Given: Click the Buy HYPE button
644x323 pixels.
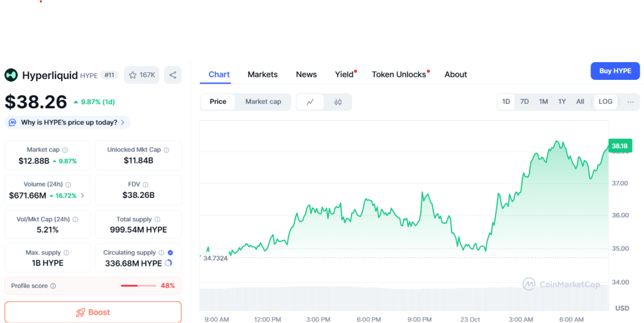Looking at the screenshot, I should pyautogui.click(x=614, y=71).
